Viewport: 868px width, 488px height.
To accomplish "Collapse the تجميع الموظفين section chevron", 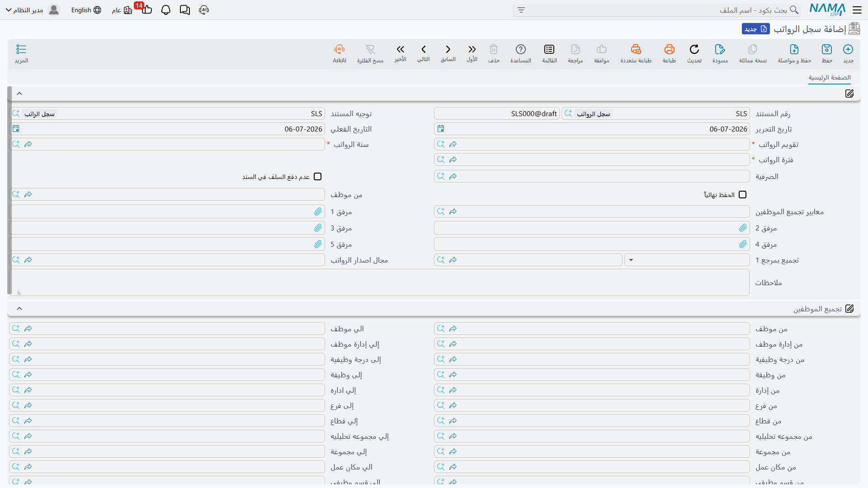I will tap(19, 309).
